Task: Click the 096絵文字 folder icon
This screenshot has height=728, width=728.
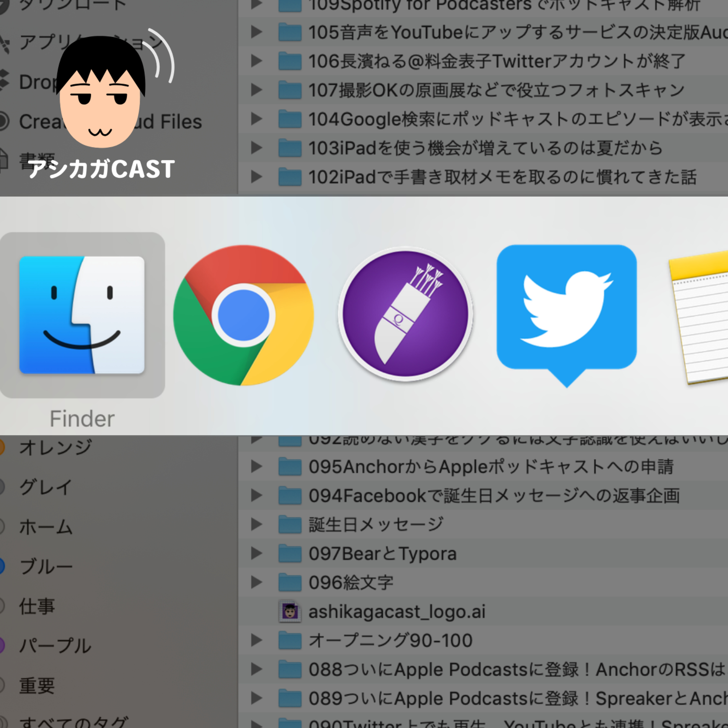Action: [x=290, y=583]
